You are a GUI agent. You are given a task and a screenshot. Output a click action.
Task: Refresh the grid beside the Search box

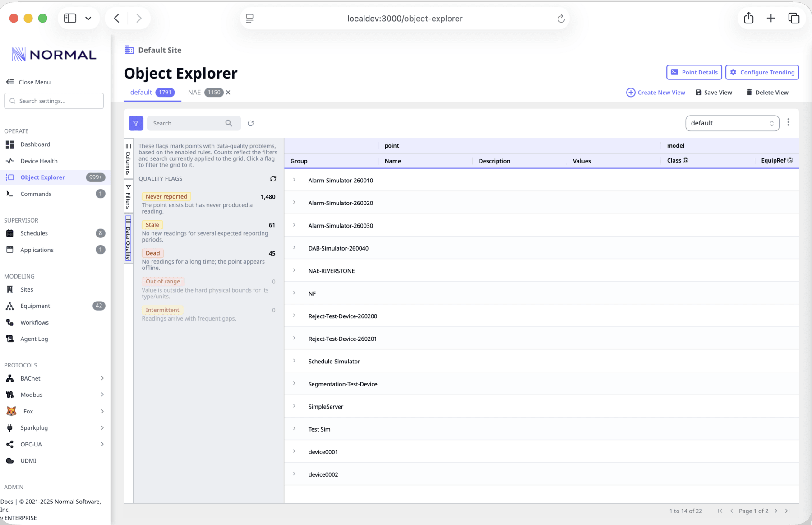(251, 123)
